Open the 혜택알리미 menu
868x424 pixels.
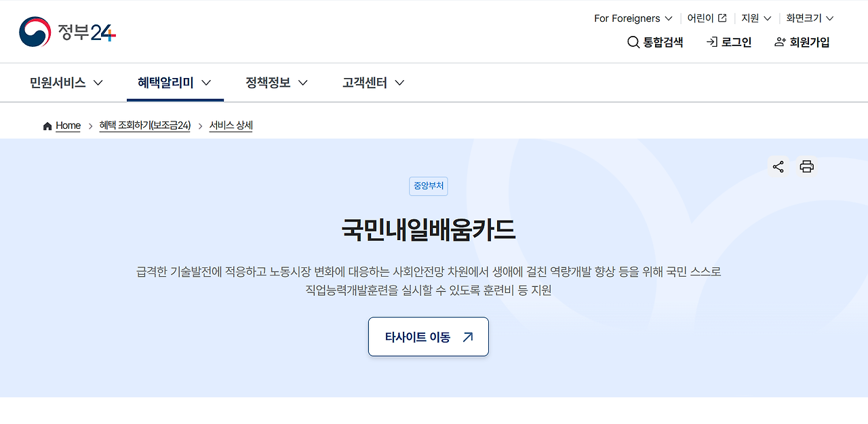(x=175, y=83)
